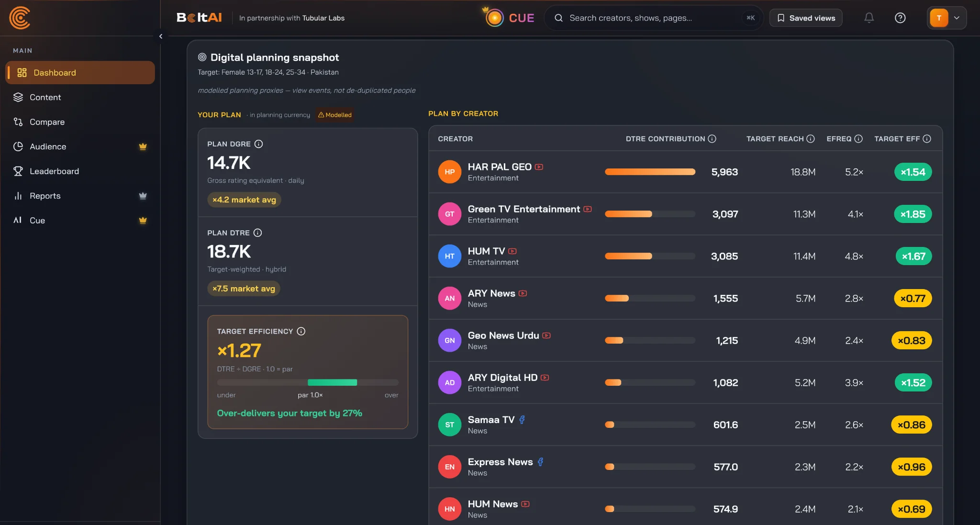This screenshot has width=980, height=525.
Task: Click the Modelled warning badge
Action: [x=335, y=115]
